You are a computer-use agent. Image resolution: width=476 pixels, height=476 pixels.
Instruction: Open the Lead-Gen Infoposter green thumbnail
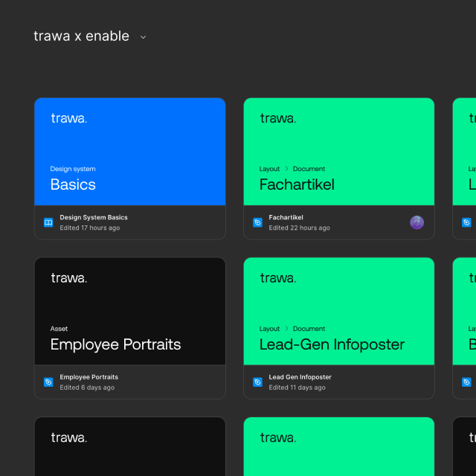[x=339, y=311]
